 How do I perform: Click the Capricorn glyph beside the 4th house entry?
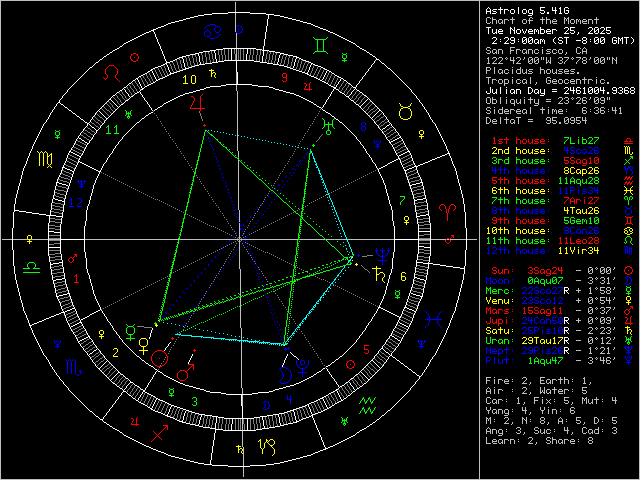pos(629,171)
